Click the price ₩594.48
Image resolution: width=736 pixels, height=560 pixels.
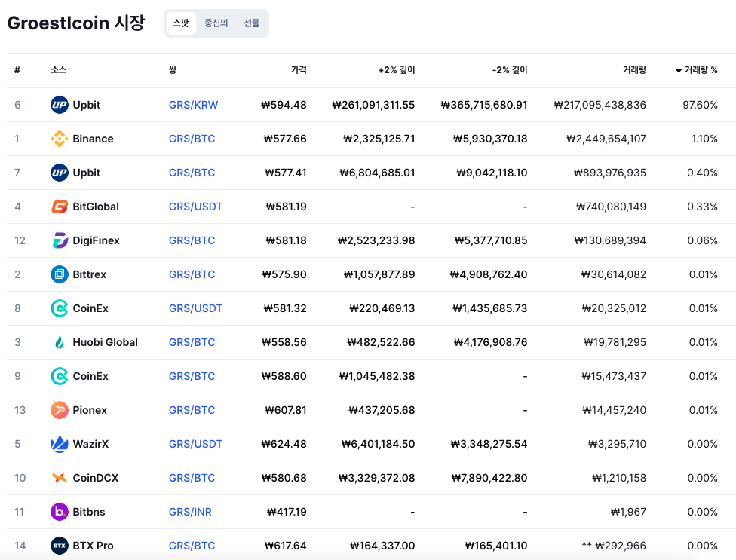click(284, 105)
